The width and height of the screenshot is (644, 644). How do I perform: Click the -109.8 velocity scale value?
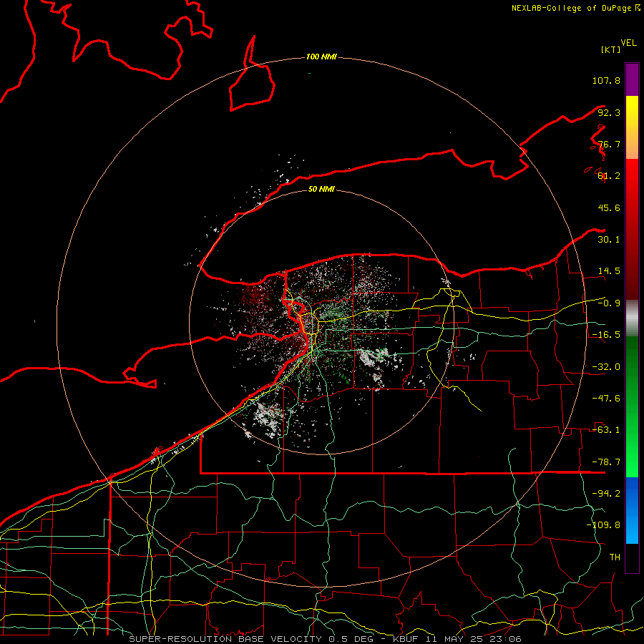click(603, 525)
